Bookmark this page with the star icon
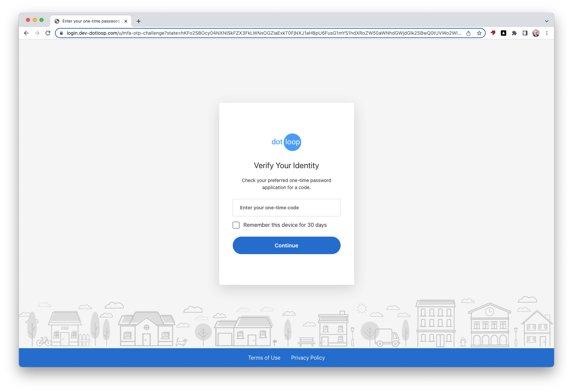This screenshot has width=573, height=392. (x=479, y=33)
